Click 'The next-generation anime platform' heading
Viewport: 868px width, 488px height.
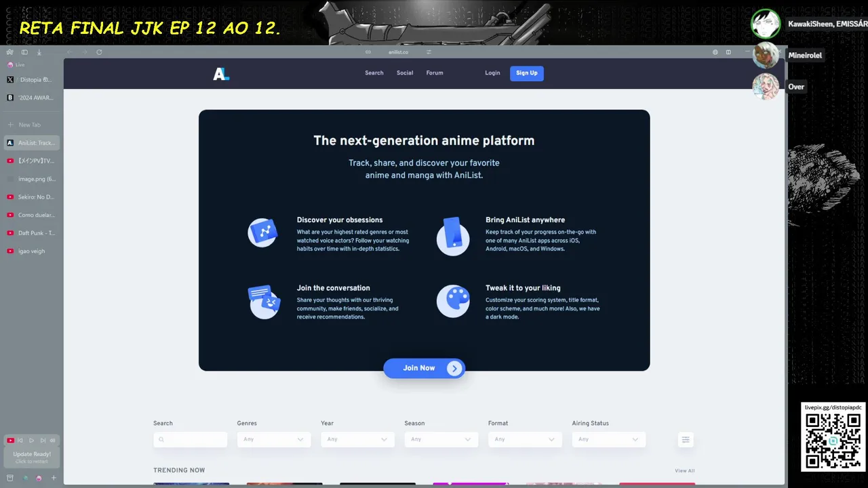click(x=424, y=141)
